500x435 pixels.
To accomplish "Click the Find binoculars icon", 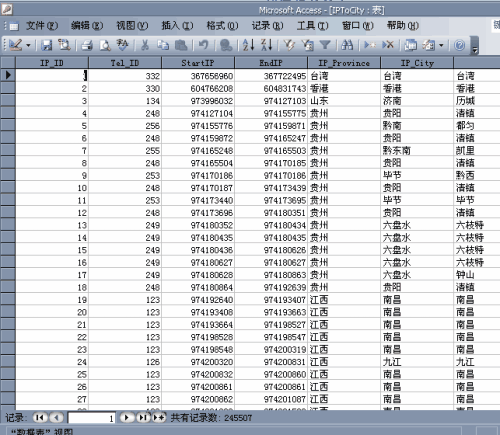I will pyautogui.click(x=347, y=45).
